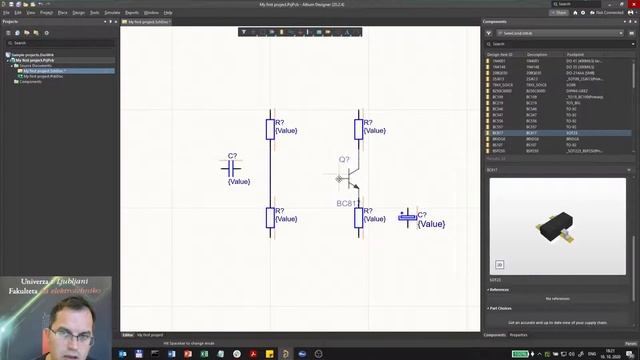Expand the BC817 details header dropdown
The image size is (640, 360).
629,170
